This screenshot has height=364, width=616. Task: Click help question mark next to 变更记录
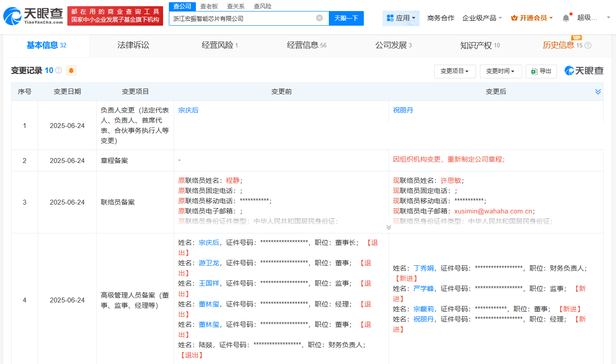click(58, 70)
